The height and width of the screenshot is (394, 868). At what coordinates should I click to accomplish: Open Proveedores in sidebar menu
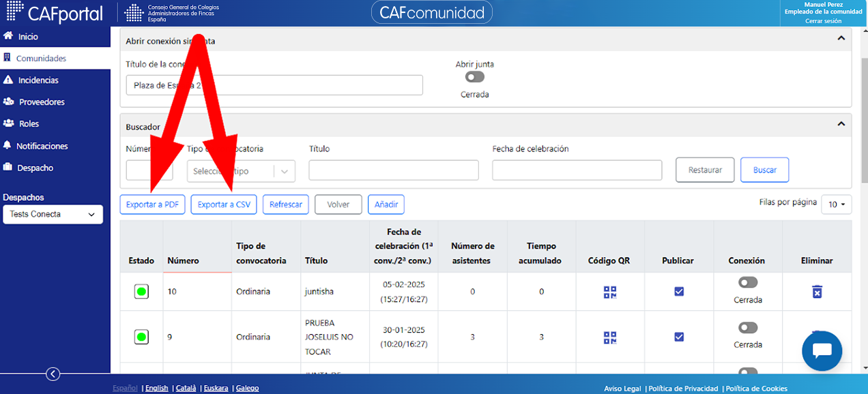tap(42, 102)
